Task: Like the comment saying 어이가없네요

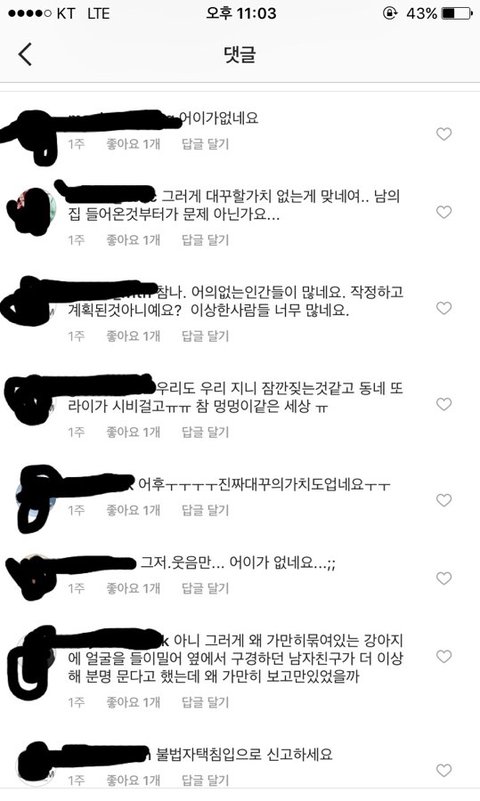Action: point(444,134)
